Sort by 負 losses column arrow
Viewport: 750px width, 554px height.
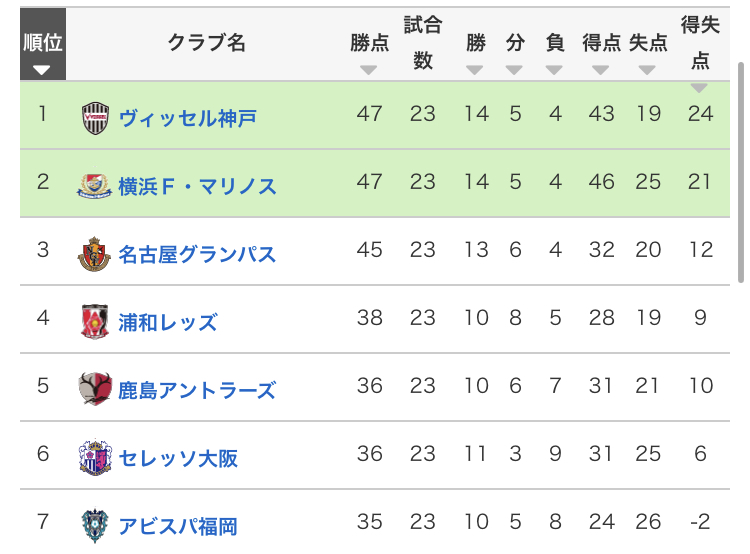pyautogui.click(x=554, y=70)
